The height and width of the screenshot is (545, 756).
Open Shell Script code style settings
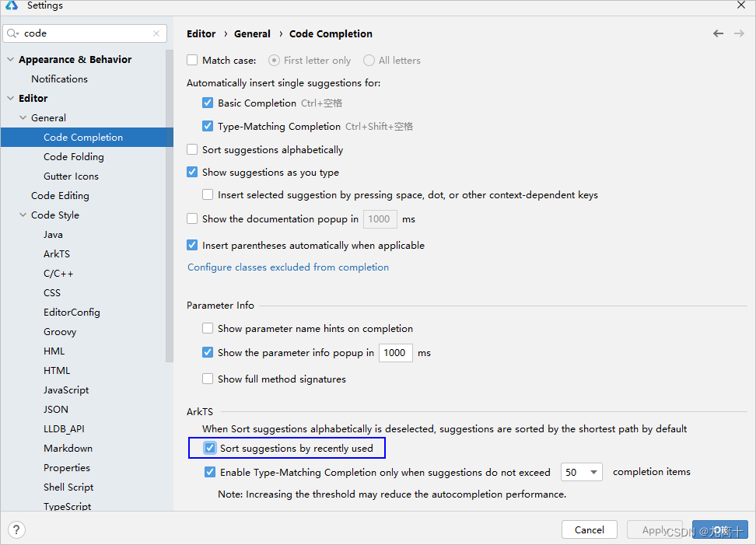pos(68,487)
